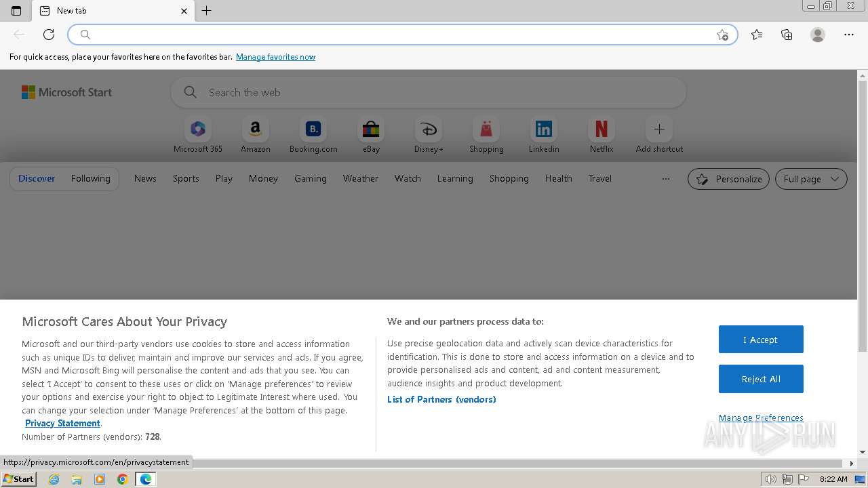Go to the Weather tab
Image resolution: width=868 pixels, height=488 pixels.
click(x=361, y=178)
